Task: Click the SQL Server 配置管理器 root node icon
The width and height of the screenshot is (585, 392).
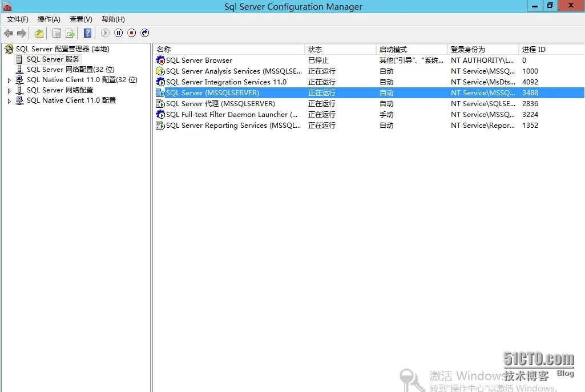Action: 9,49
